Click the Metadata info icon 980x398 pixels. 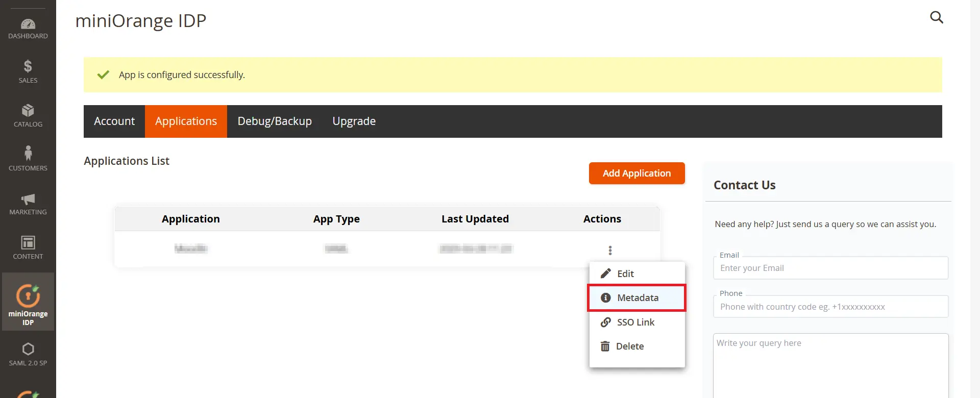(x=606, y=297)
